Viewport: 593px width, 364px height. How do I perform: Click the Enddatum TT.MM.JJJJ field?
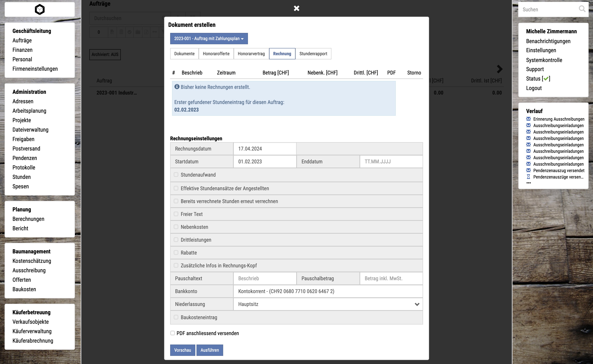tap(391, 161)
